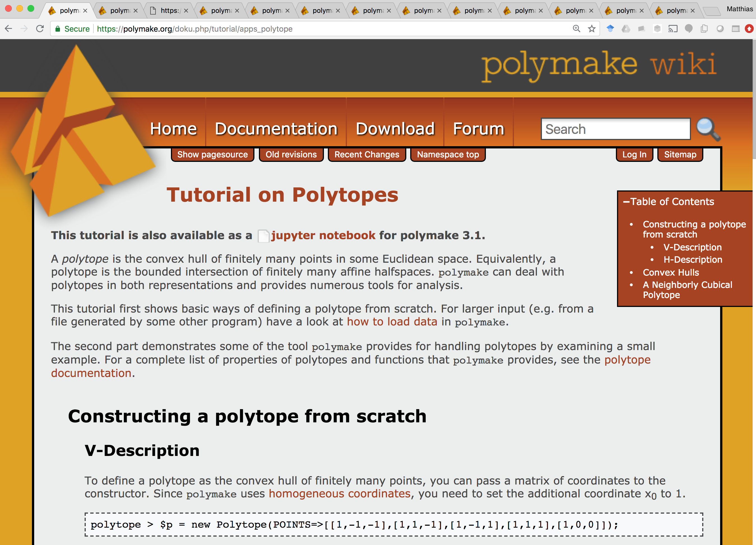This screenshot has height=545, width=756.
Task: Click the Log In button
Action: tap(634, 155)
